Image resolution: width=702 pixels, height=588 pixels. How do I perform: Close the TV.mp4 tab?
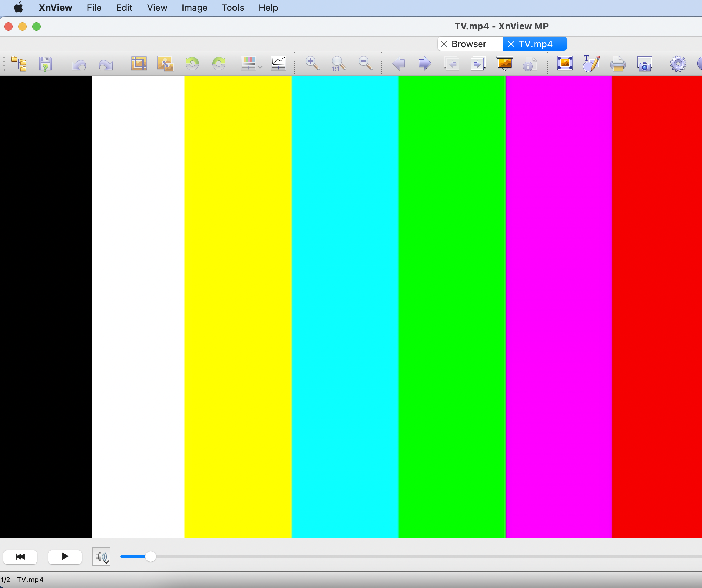pyautogui.click(x=511, y=44)
